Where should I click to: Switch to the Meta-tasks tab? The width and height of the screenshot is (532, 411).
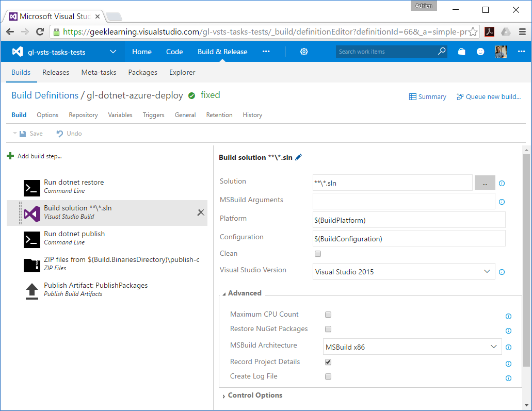pyautogui.click(x=99, y=72)
